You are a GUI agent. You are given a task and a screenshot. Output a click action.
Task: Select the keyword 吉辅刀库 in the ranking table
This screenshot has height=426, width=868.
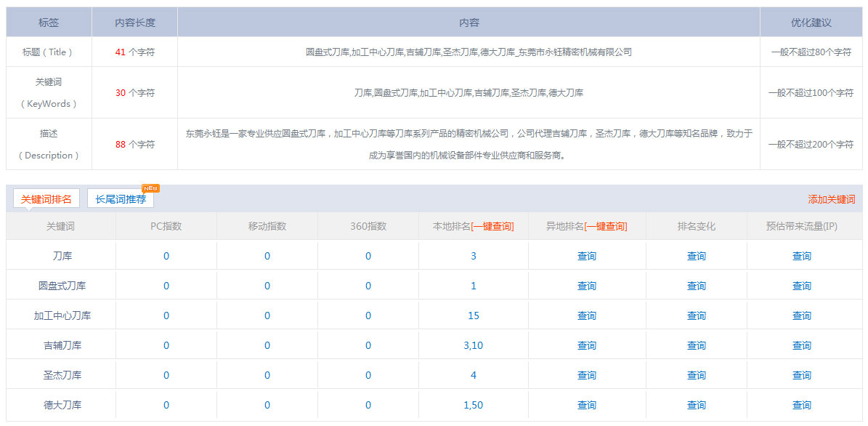coord(62,346)
